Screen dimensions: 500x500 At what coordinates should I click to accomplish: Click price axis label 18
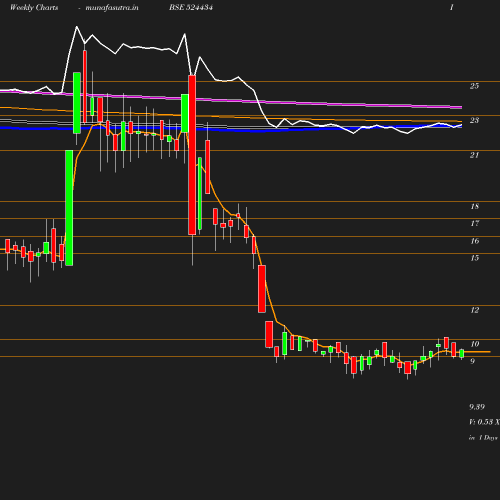(x=475, y=206)
